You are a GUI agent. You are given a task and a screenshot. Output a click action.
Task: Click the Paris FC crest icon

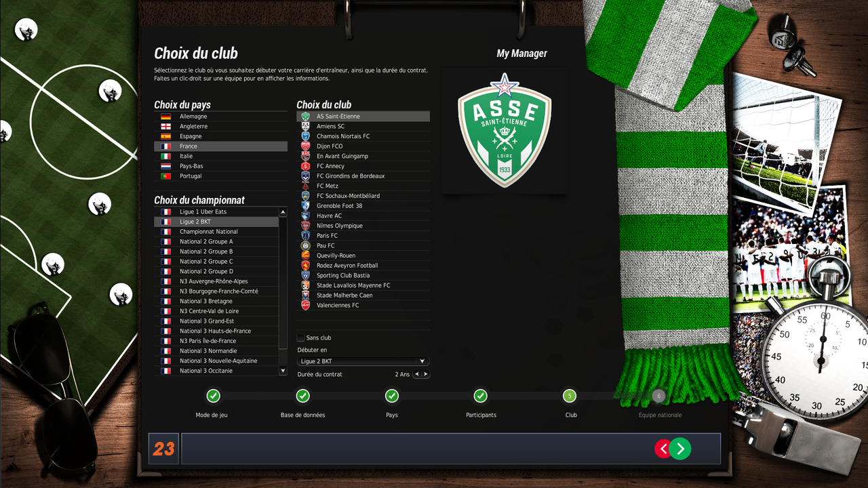point(305,236)
